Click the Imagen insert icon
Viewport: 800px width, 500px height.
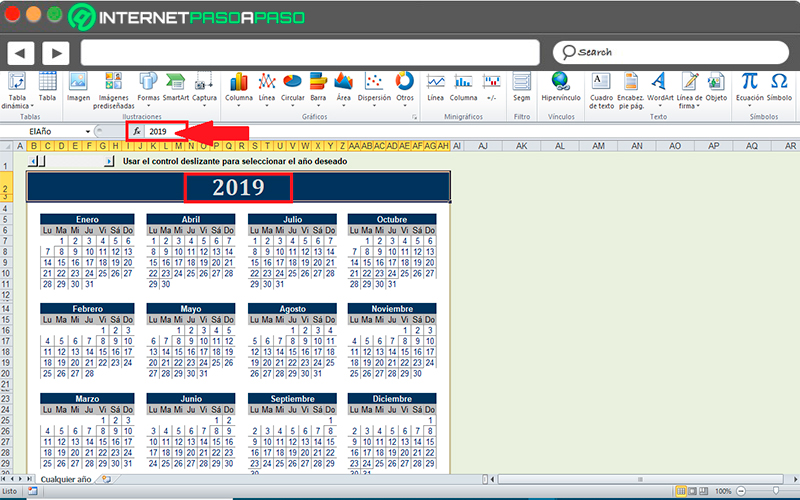[78, 87]
